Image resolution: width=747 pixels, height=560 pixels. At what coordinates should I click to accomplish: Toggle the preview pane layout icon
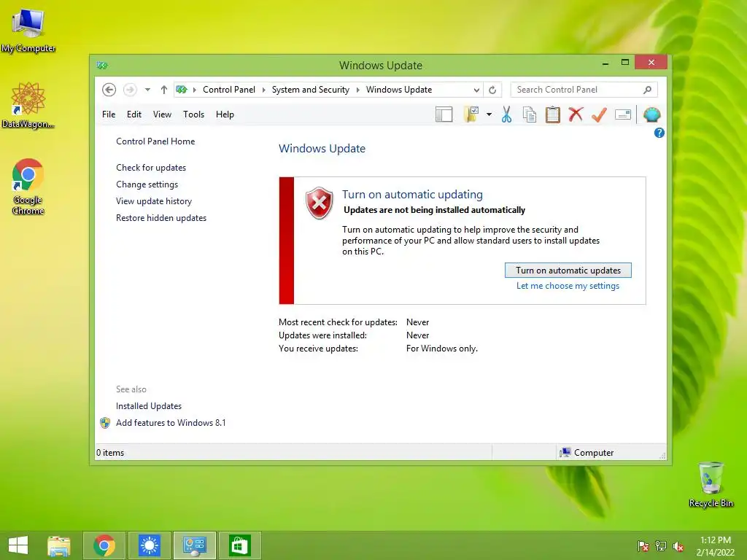click(x=444, y=114)
